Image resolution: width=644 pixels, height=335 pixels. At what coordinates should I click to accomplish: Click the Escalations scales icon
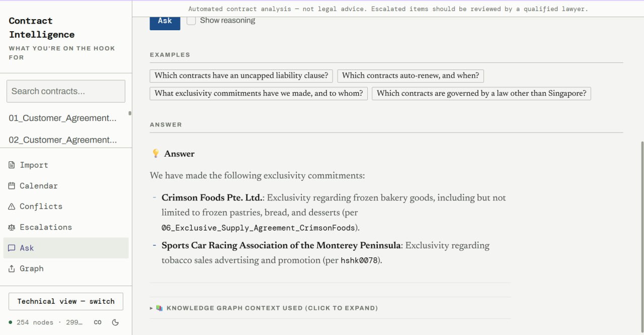pos(12,227)
